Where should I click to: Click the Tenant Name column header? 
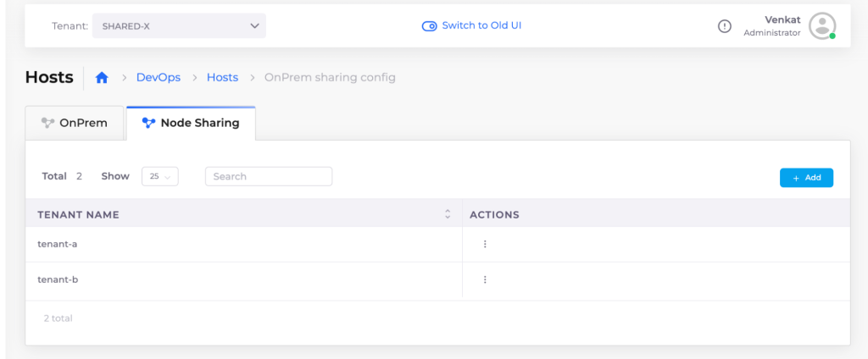[78, 215]
